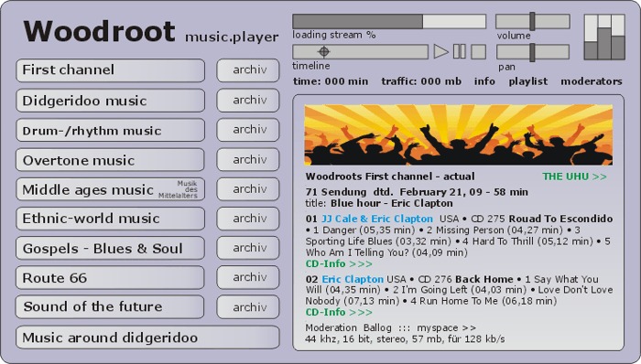The height and width of the screenshot is (364, 641).
Task: Click the pan slider handle
Action: (532, 53)
